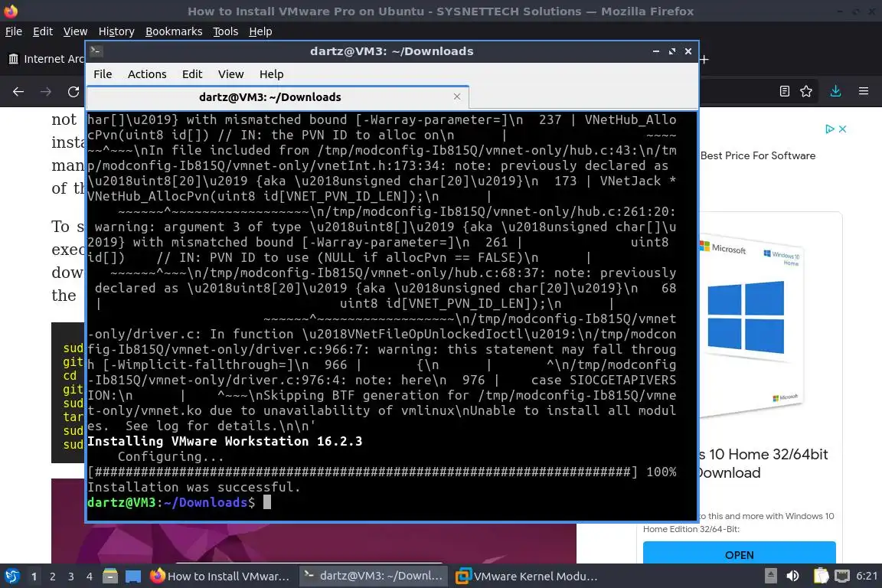Open the terminal Help menu
Screen dimensions: 882x588
pyautogui.click(x=271, y=74)
